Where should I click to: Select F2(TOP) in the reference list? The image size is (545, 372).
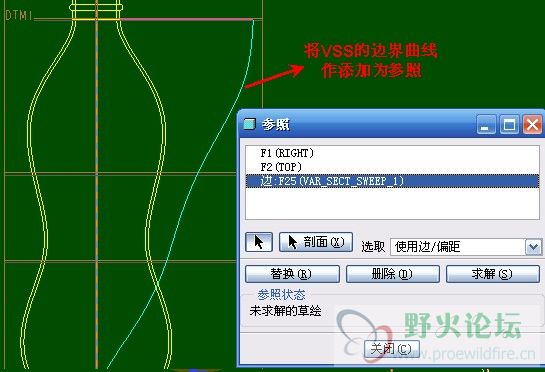click(x=281, y=167)
